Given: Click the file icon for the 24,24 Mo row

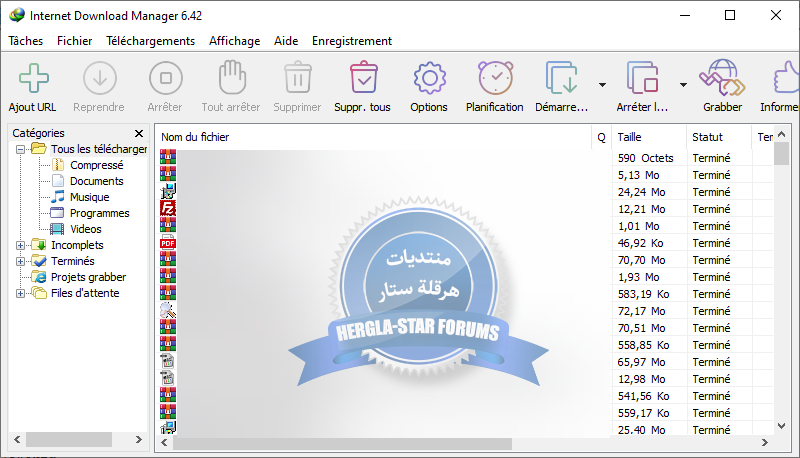Looking at the screenshot, I should pyautogui.click(x=168, y=191).
